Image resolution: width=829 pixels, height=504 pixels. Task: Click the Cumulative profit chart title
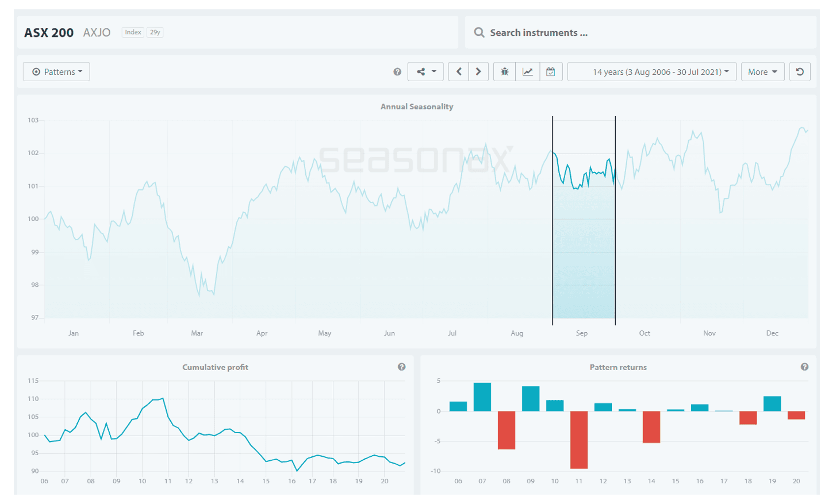point(215,367)
